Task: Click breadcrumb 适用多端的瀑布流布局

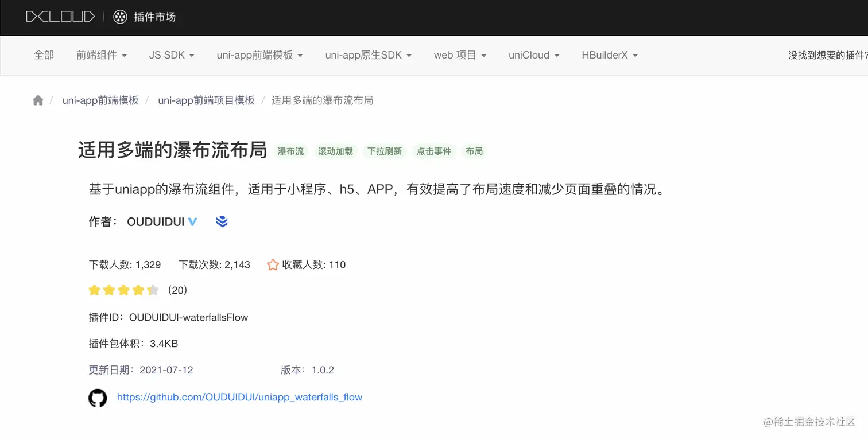Action: point(322,100)
